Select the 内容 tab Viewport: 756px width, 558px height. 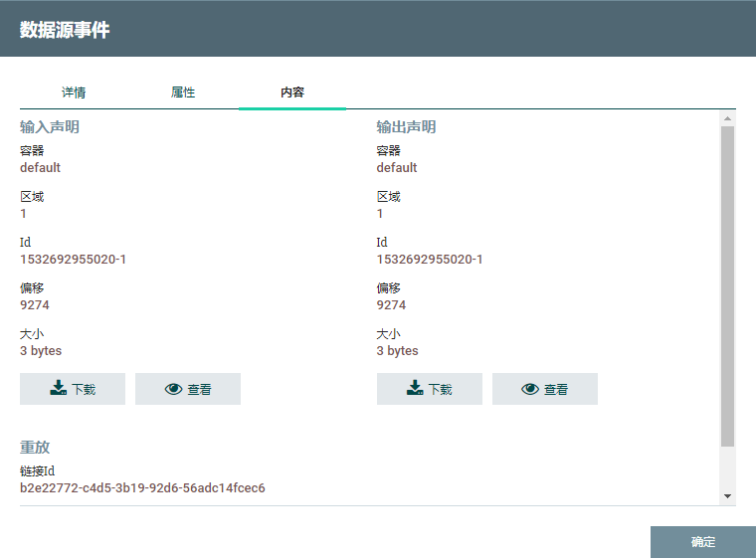pyautogui.click(x=292, y=93)
